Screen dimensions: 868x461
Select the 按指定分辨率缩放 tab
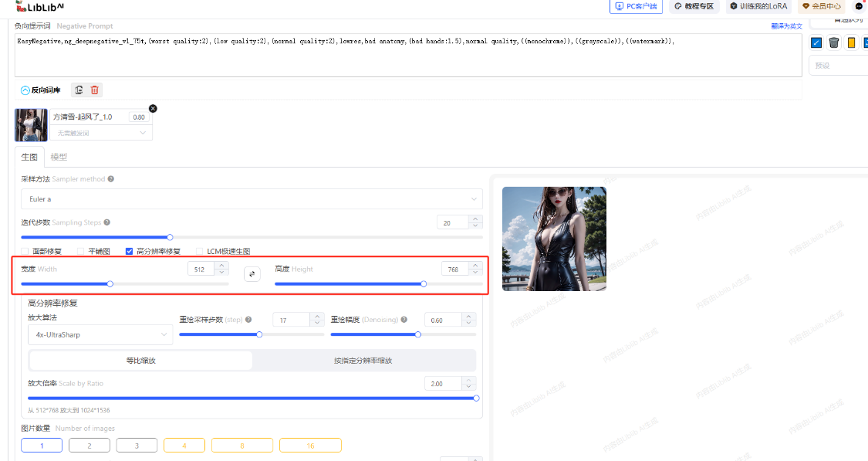(363, 361)
